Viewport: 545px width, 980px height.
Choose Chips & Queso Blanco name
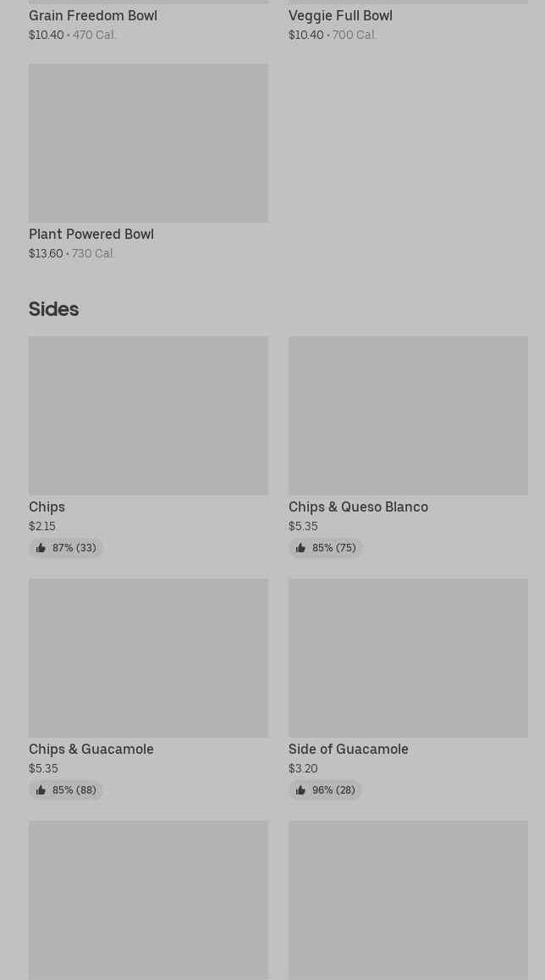pyautogui.click(x=358, y=507)
